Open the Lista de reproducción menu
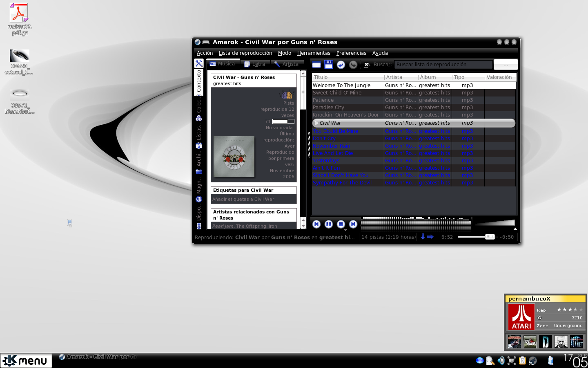Screen dimensions: 588x368 [x=245, y=53]
